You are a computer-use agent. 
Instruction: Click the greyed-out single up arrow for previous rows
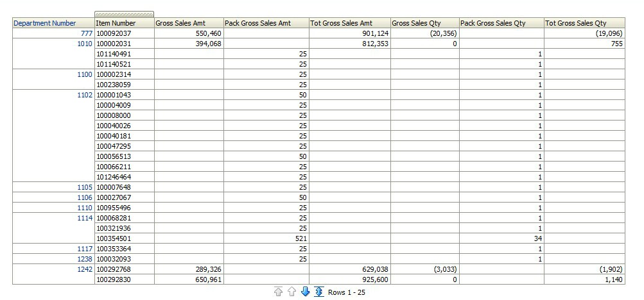point(292,292)
